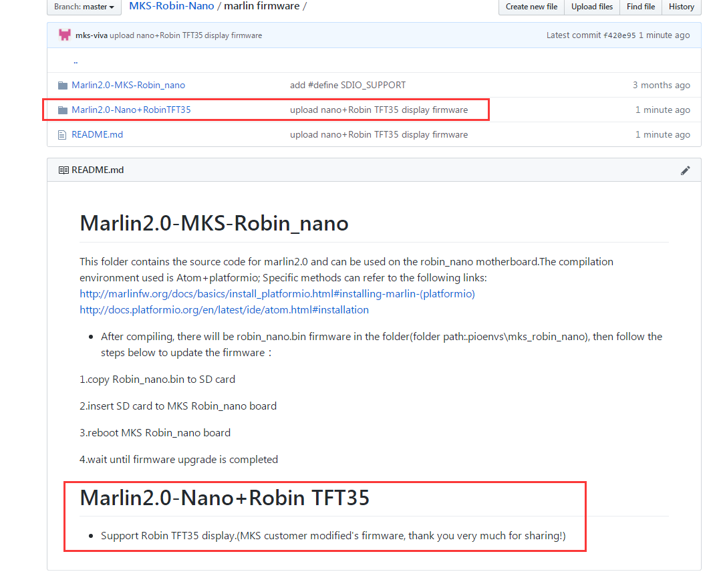This screenshot has width=719, height=588.
Task: Click the mks-viva username link
Action: pos(90,35)
